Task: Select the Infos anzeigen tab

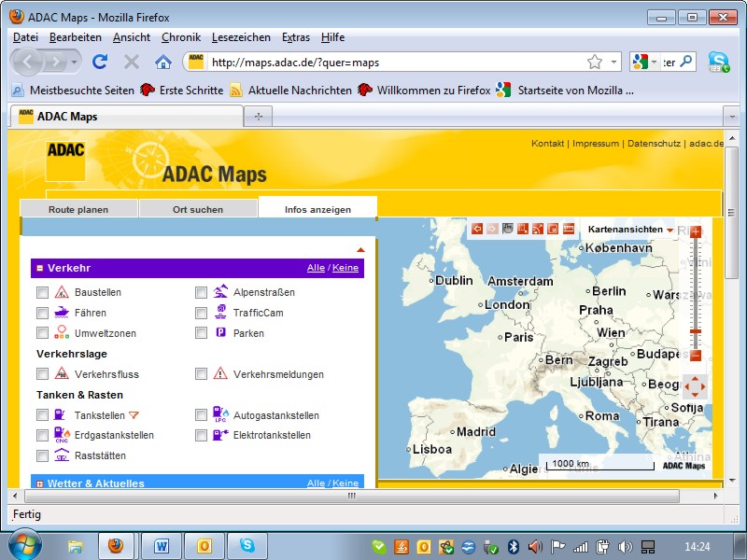Action: click(x=317, y=209)
